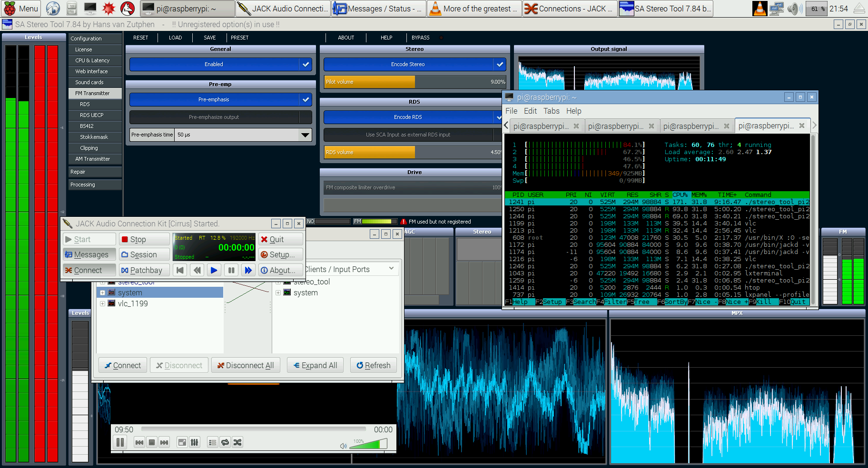Launch terminal from the panel monitor icon
The image size is (868, 468).
(90, 9)
